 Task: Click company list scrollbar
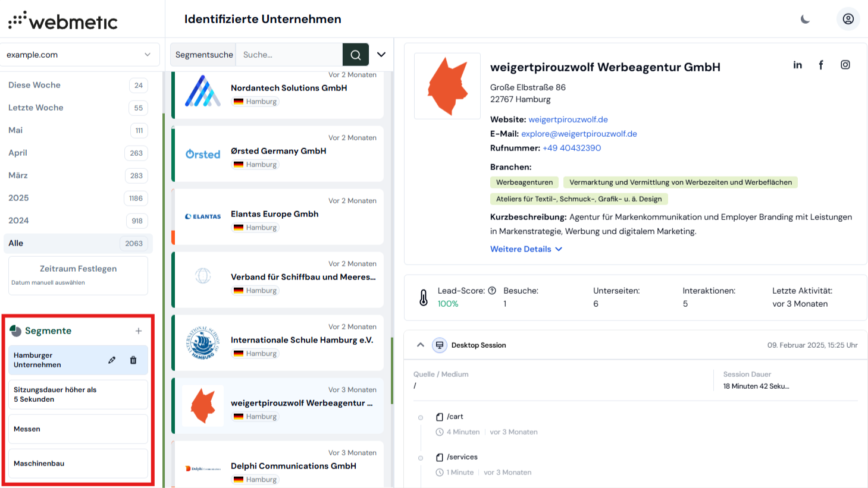(391, 371)
